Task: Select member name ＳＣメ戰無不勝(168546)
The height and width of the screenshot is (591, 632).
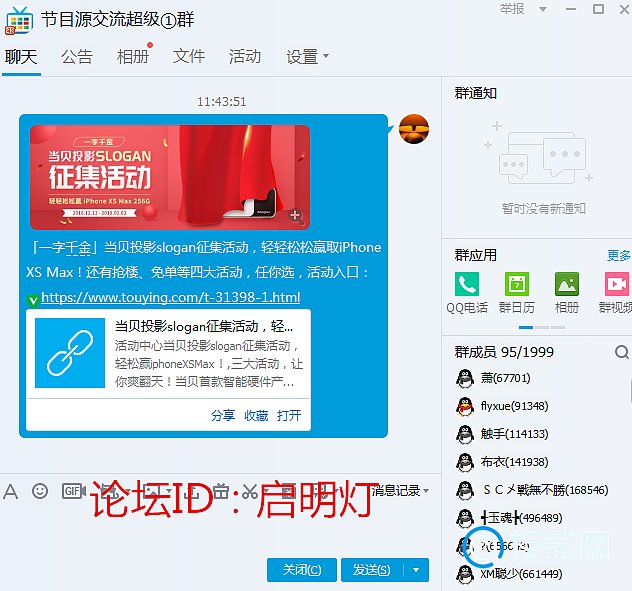Action: coord(545,490)
